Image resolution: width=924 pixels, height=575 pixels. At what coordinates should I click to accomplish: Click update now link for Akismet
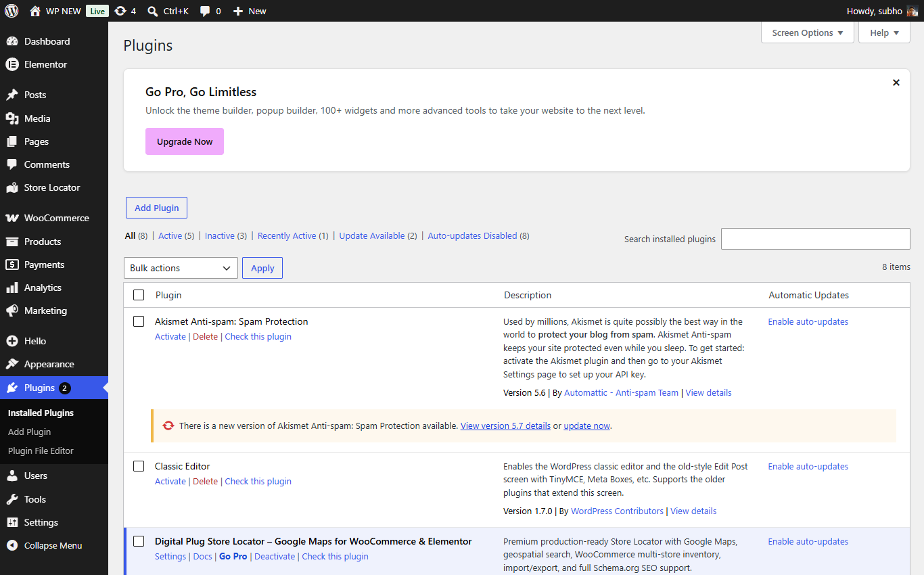point(586,425)
